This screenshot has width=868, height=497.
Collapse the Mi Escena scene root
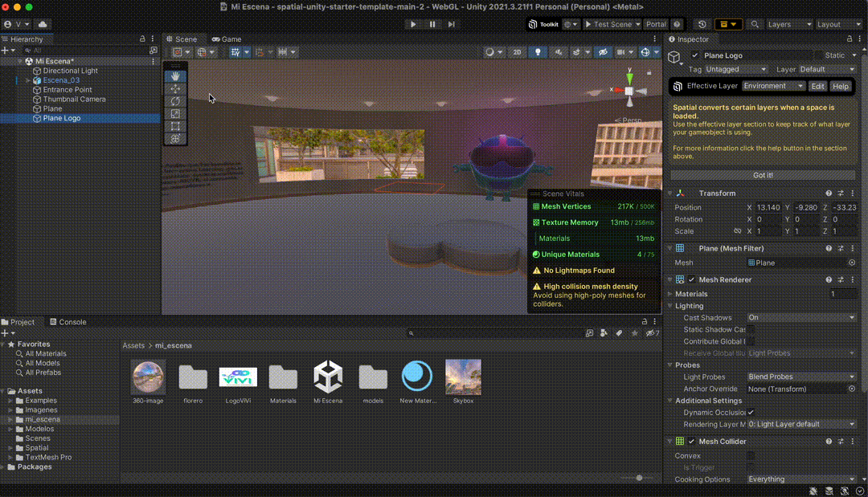pos(20,61)
